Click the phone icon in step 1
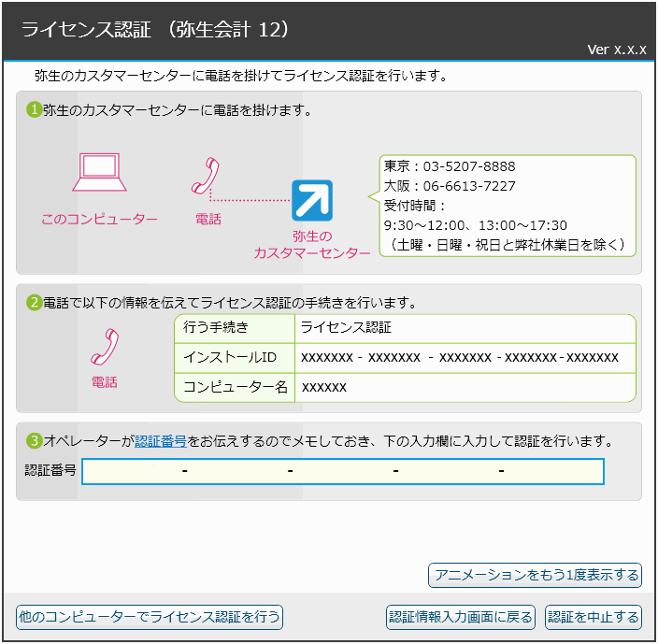Viewport: 658px width, 644px height. pyautogui.click(x=207, y=176)
